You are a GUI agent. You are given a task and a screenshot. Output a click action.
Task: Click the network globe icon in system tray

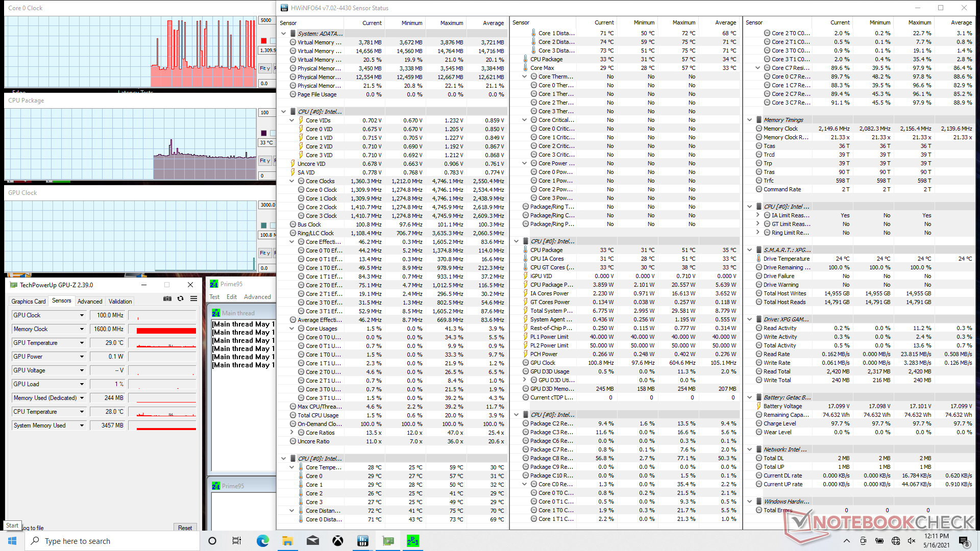[896, 541]
